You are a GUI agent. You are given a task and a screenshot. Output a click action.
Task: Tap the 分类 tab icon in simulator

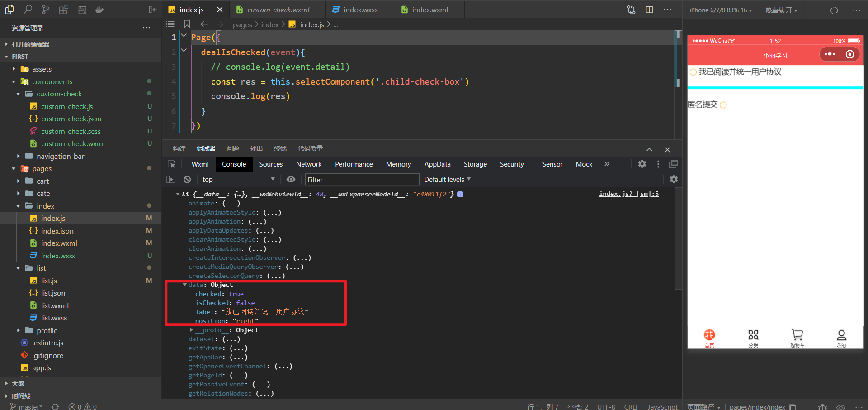[x=753, y=338]
